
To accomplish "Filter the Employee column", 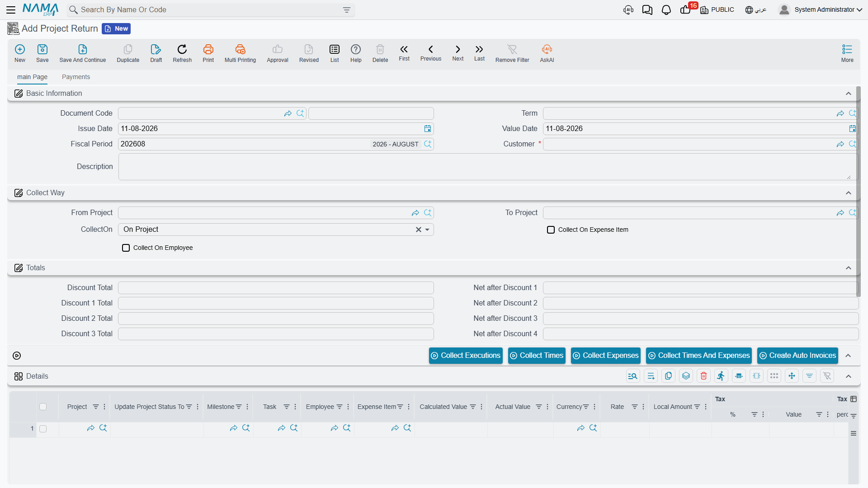I will pos(340,407).
